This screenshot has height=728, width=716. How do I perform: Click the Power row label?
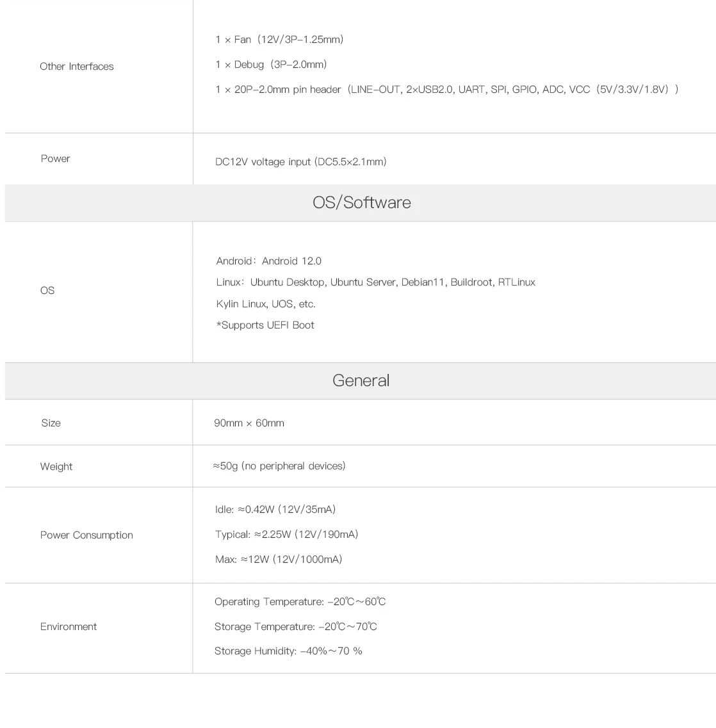tap(55, 159)
